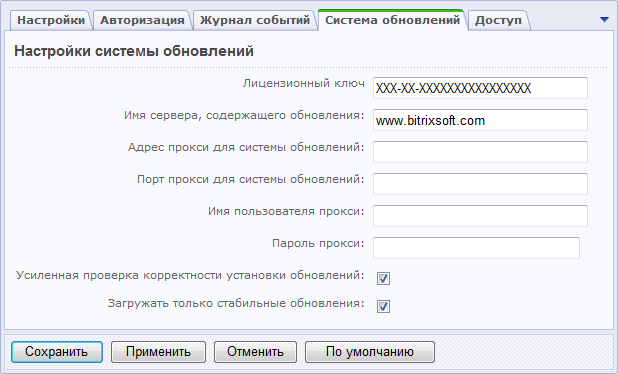The height and width of the screenshot is (374, 618).
Task: Select the Порт прокси input field
Action: click(480, 184)
